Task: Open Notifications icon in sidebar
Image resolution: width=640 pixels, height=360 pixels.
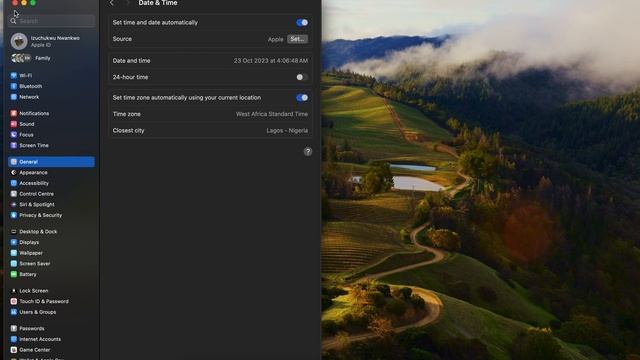Action: (x=13, y=113)
